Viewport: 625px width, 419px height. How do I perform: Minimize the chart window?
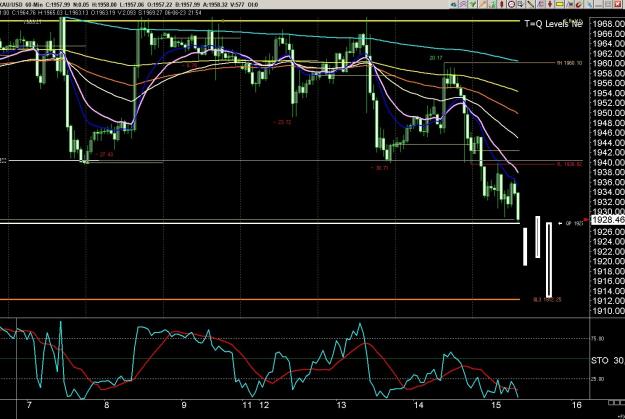599,4
